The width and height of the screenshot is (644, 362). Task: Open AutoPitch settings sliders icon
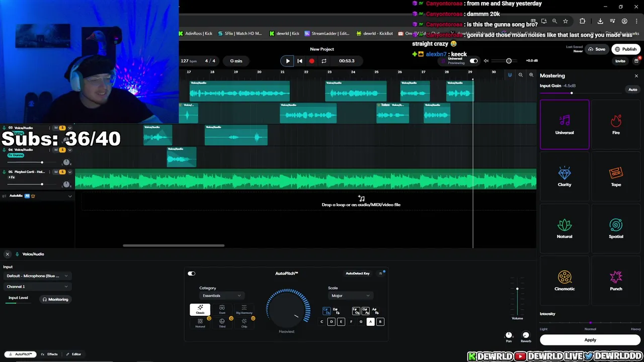pos(380,274)
